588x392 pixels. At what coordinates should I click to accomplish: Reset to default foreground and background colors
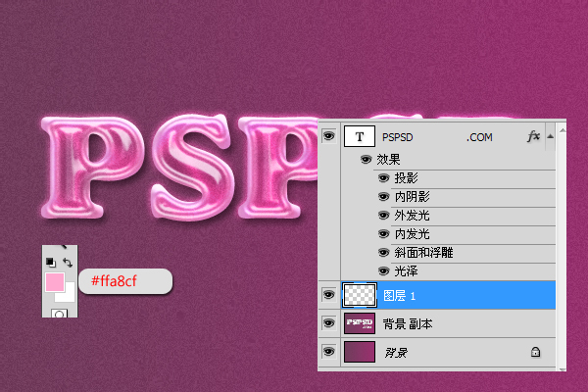click(51, 263)
